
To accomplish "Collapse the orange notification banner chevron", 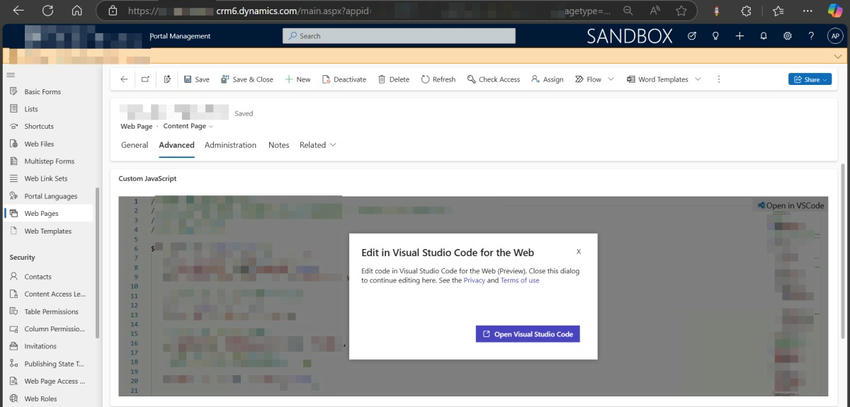I will click(x=838, y=56).
